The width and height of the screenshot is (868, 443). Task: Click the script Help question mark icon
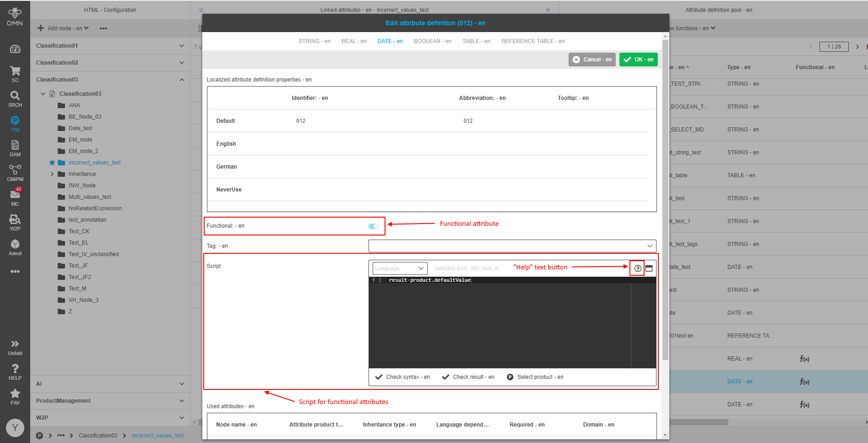pos(637,268)
